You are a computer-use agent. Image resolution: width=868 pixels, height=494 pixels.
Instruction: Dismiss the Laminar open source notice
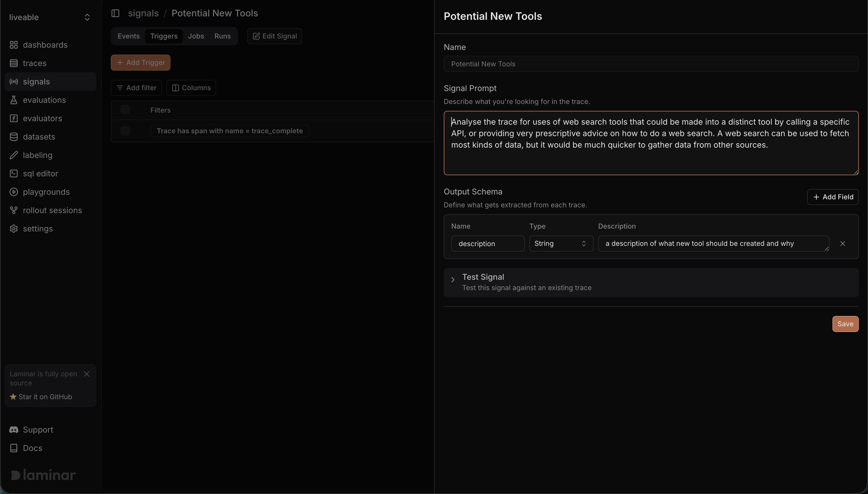pos(87,374)
